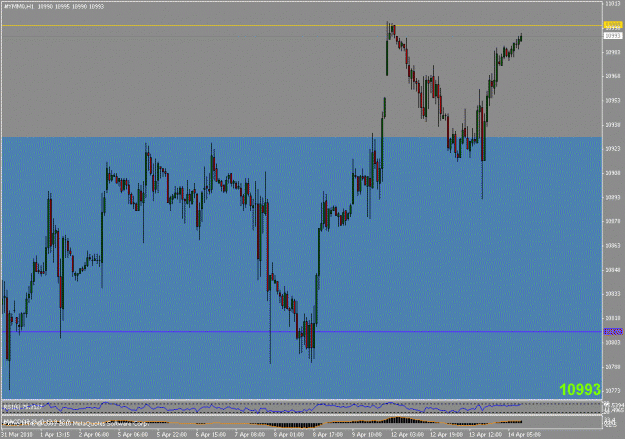Click the black MACD histogram peak bars
This screenshot has width=625, height=439.
click(x=399, y=419)
